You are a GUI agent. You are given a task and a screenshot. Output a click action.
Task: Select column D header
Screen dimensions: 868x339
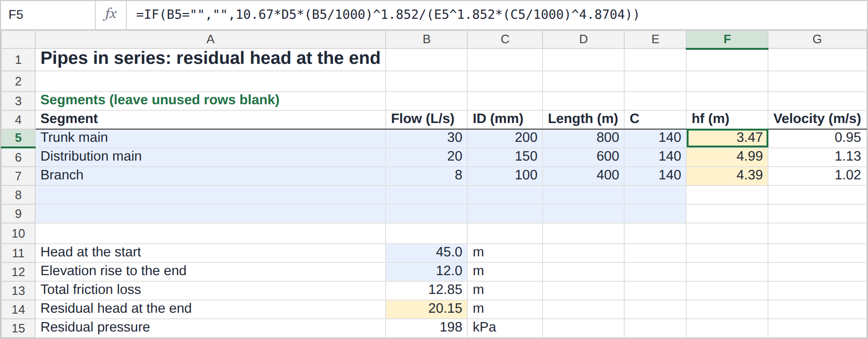click(x=583, y=39)
